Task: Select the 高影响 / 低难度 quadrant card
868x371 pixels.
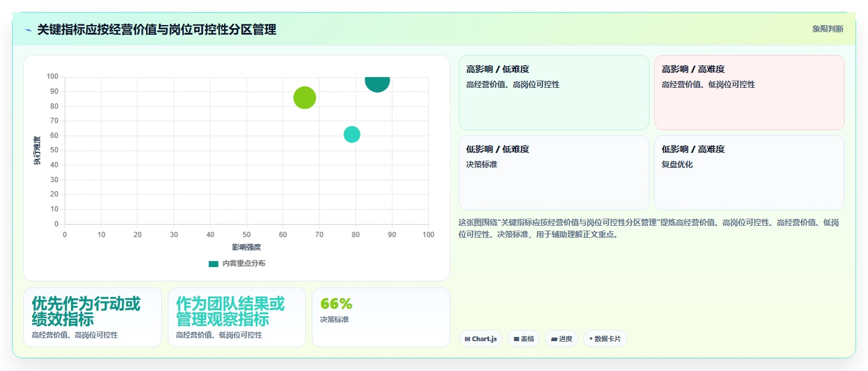Action: click(x=554, y=93)
